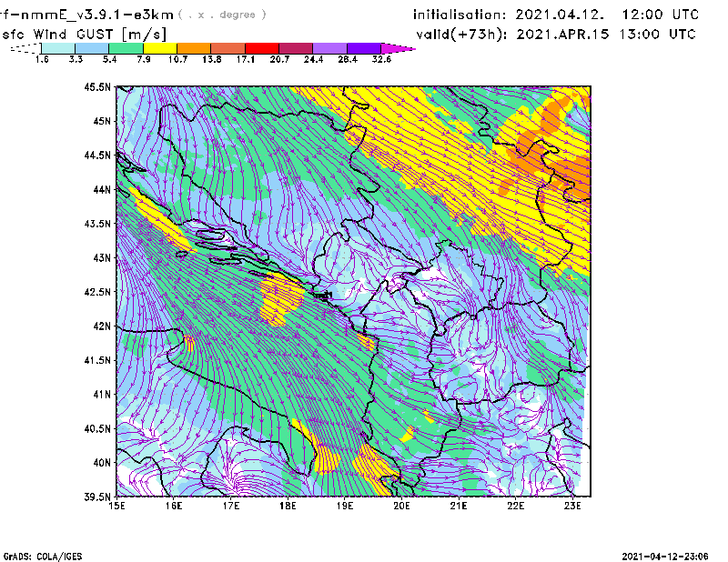
Task: Click the '2021.04.12.' initialisation date
Action: (x=560, y=15)
